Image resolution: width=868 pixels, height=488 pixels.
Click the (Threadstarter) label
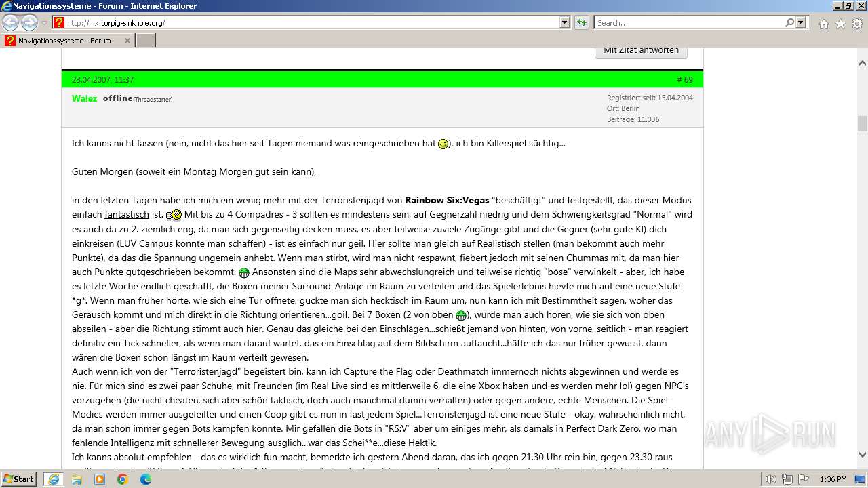(x=153, y=99)
